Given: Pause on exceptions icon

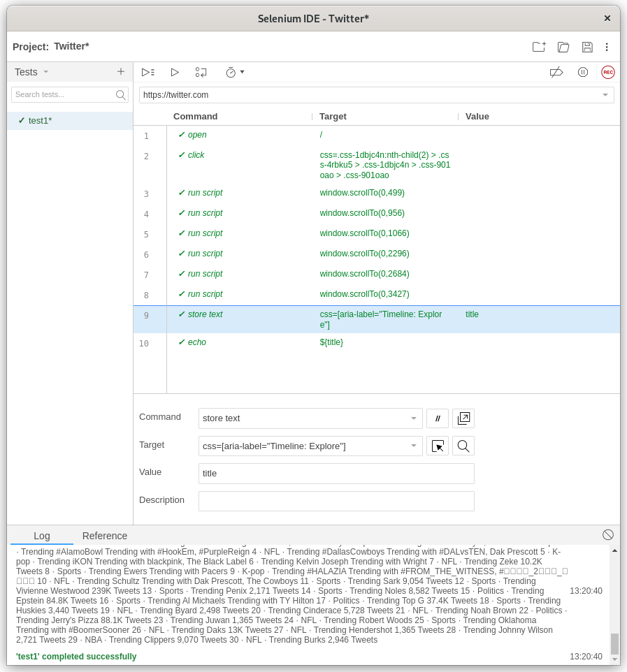Looking at the screenshot, I should coord(582,72).
